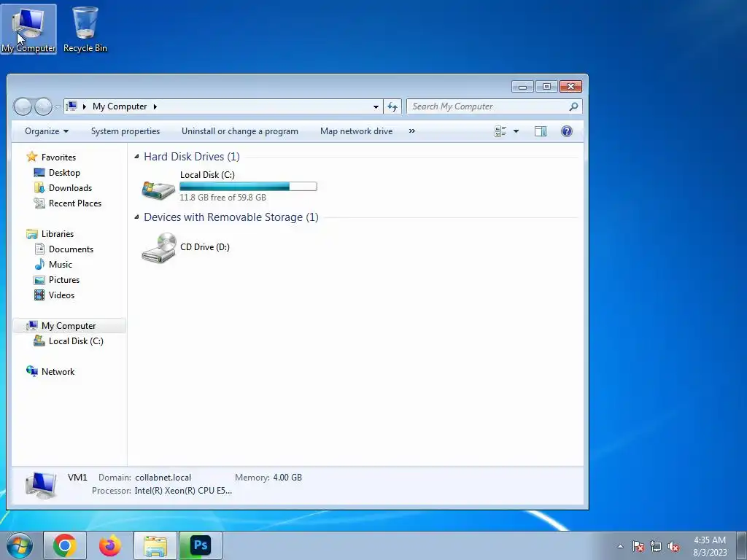
Task: Select Favorites in the navigation pane
Action: coord(58,157)
